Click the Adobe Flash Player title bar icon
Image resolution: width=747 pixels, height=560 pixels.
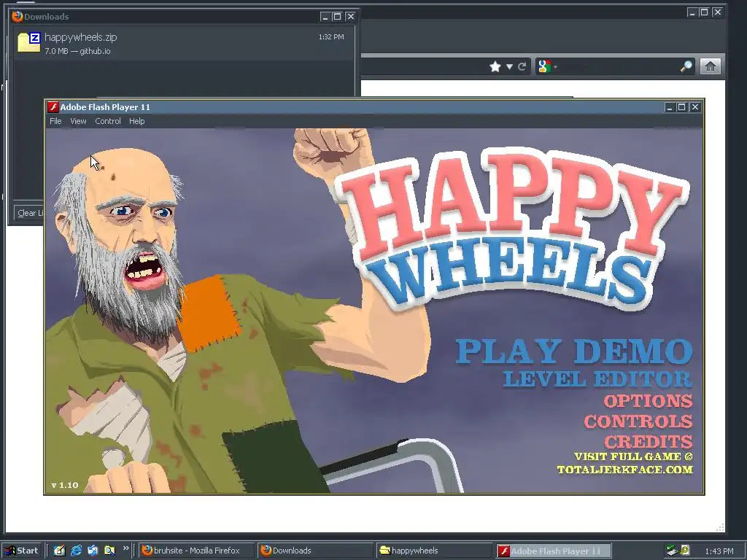(53, 107)
